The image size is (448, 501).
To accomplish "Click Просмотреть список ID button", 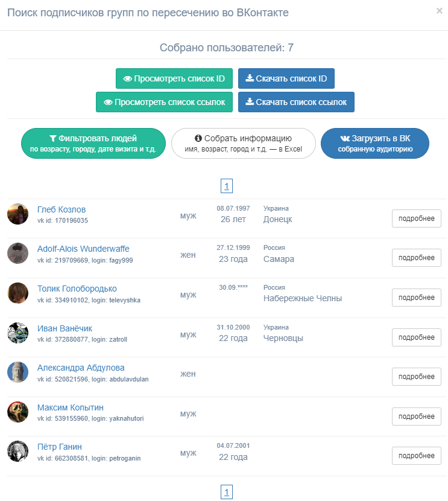I will [174, 79].
